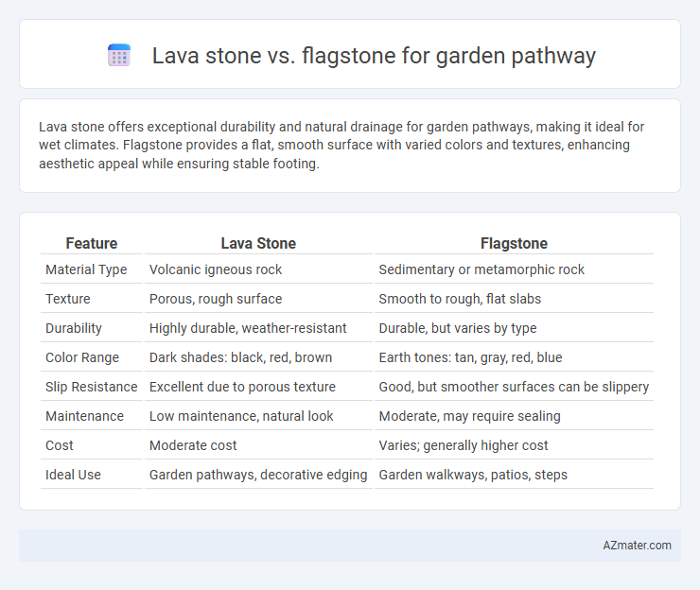Select the 'Lava Stone' column header
The height and width of the screenshot is (590, 700).
click(x=258, y=243)
